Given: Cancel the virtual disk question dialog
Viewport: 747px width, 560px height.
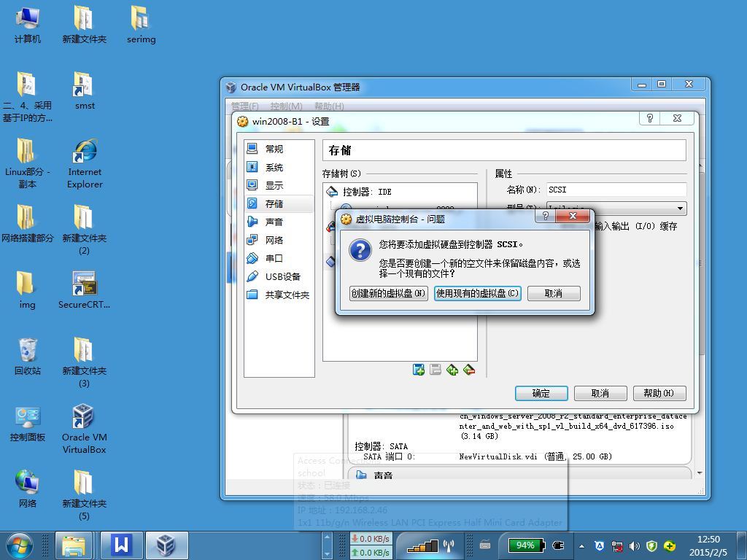Looking at the screenshot, I should tap(554, 293).
